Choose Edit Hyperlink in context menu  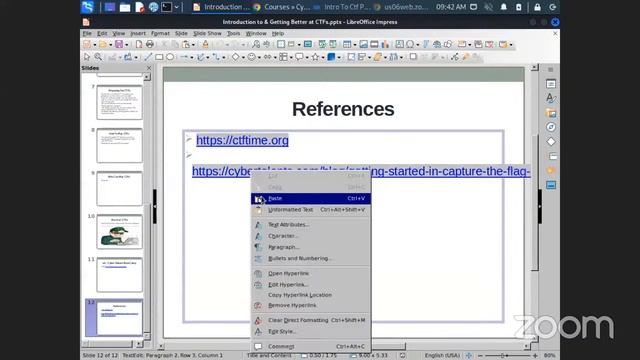pos(311,284)
